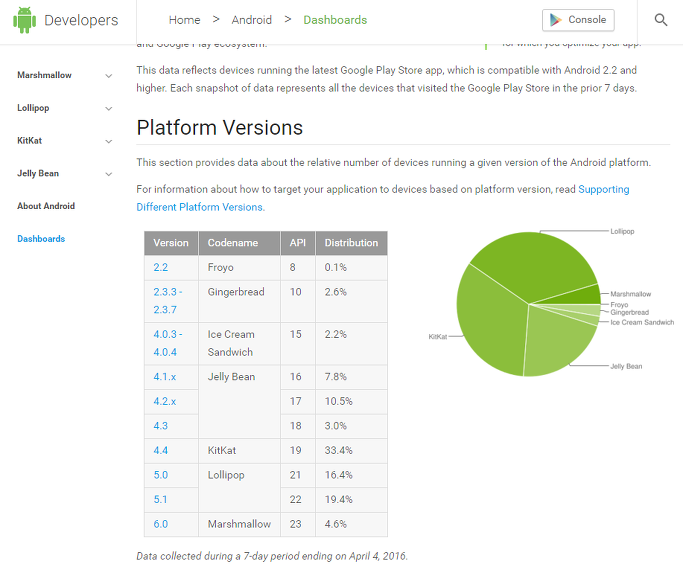
Task: Click the Marshmallow chart label
Action: [x=630, y=294]
